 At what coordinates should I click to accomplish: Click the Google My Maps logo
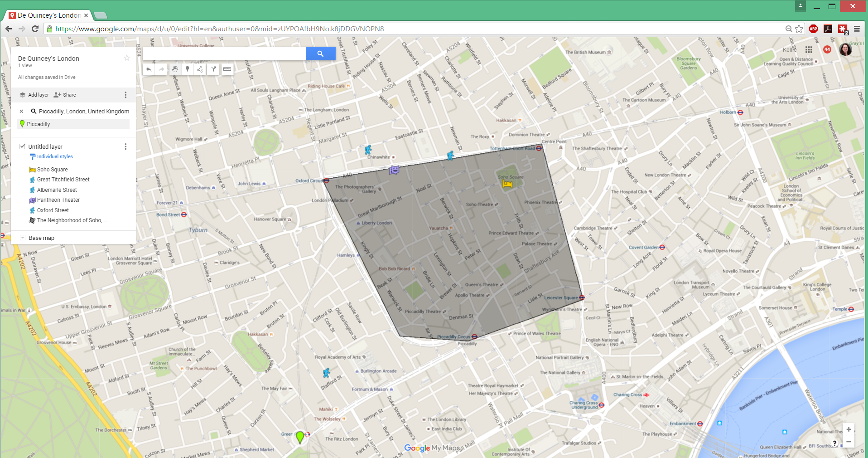coord(432,448)
